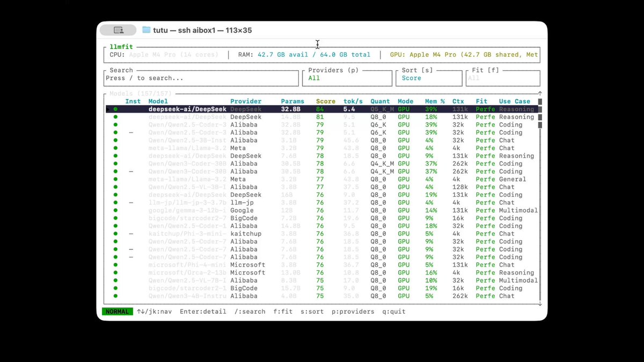Click the scroll-up arrow above the models list

[540, 94]
